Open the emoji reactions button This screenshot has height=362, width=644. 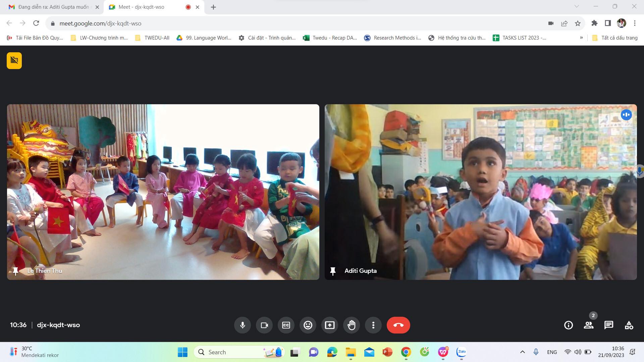tap(308, 325)
